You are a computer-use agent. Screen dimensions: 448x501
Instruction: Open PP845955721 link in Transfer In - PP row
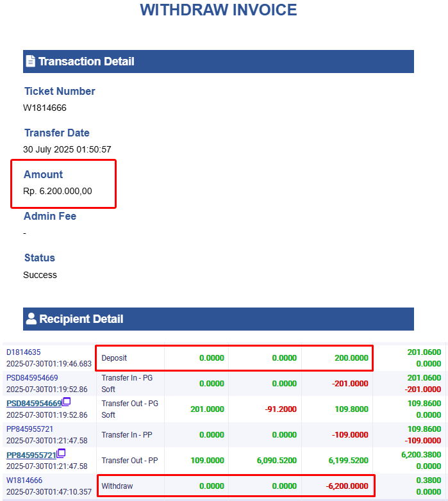tap(29, 429)
